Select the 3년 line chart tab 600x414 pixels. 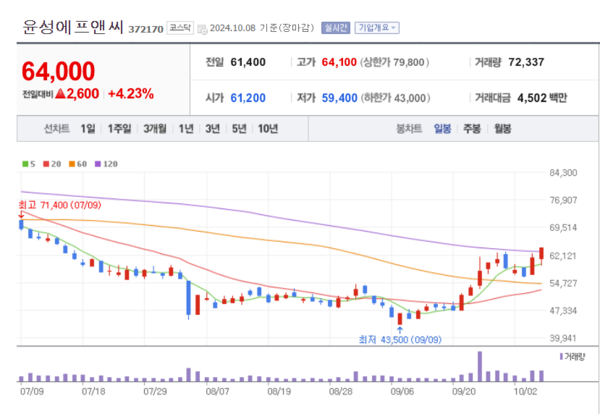tap(212, 129)
